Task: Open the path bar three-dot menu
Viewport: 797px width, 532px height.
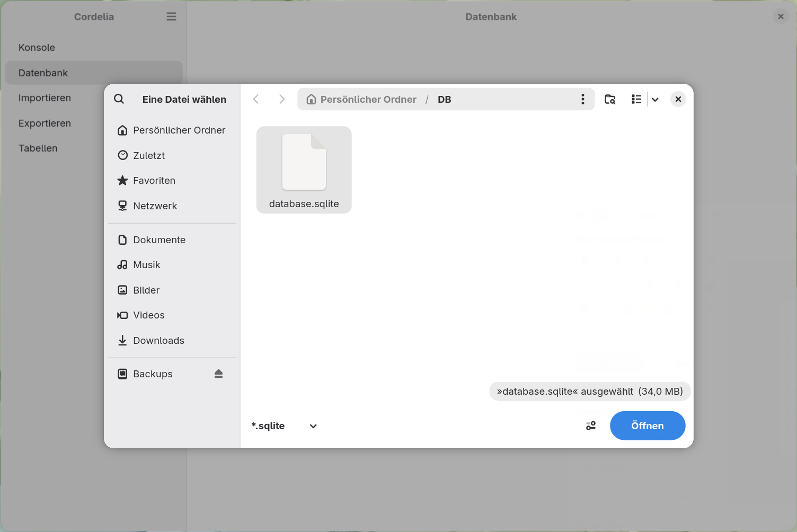Action: pos(583,99)
